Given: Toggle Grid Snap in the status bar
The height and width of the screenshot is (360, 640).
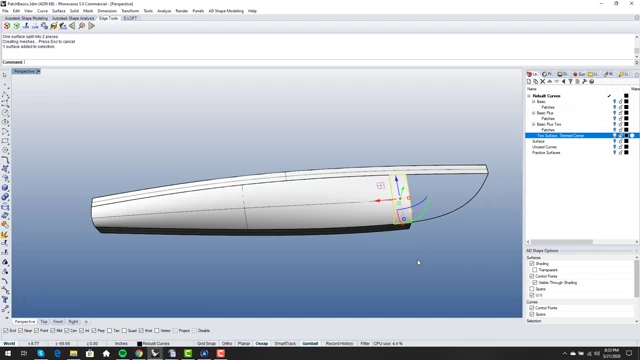Looking at the screenshot, I should point(206,344).
